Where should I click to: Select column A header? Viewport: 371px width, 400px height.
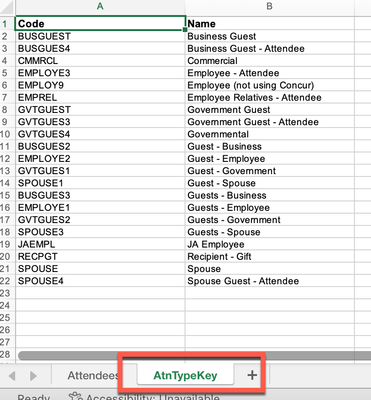(x=100, y=6)
